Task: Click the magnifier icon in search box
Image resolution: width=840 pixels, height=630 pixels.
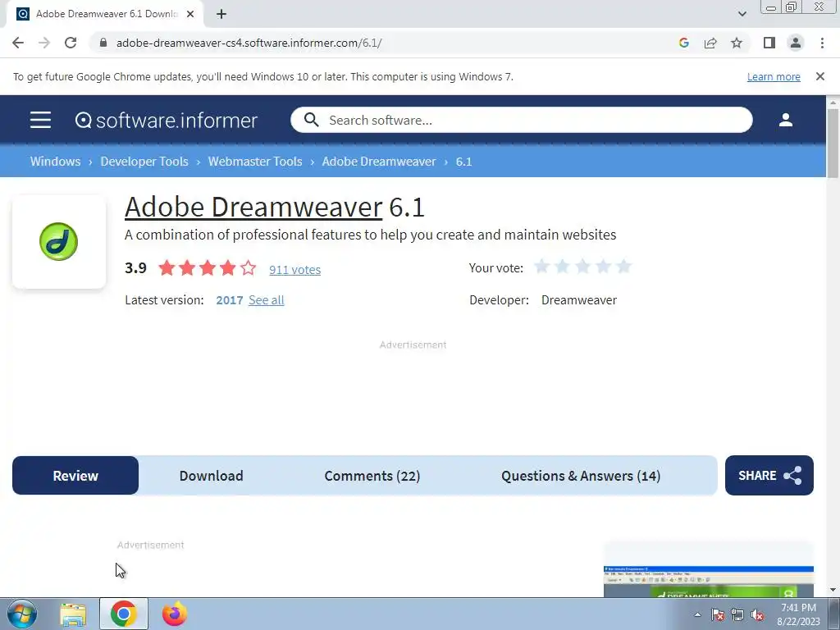Action: tap(311, 120)
